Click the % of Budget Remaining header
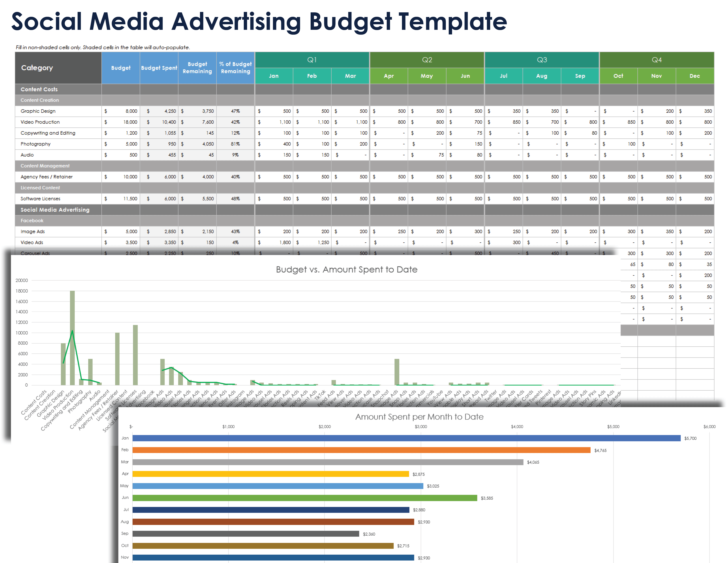The image size is (728, 563). (x=235, y=68)
